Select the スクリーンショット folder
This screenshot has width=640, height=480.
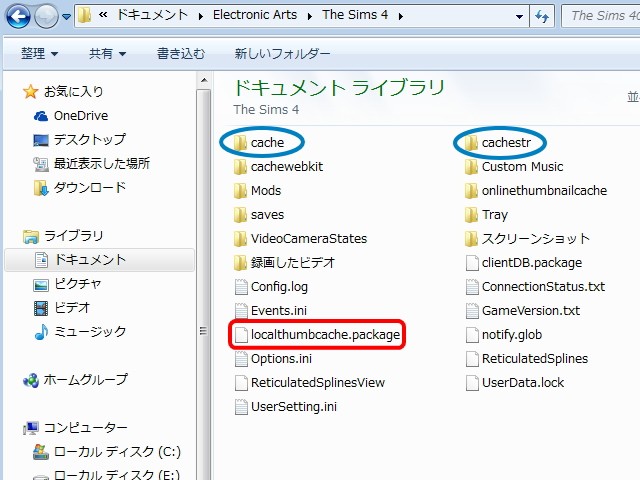click(x=528, y=239)
